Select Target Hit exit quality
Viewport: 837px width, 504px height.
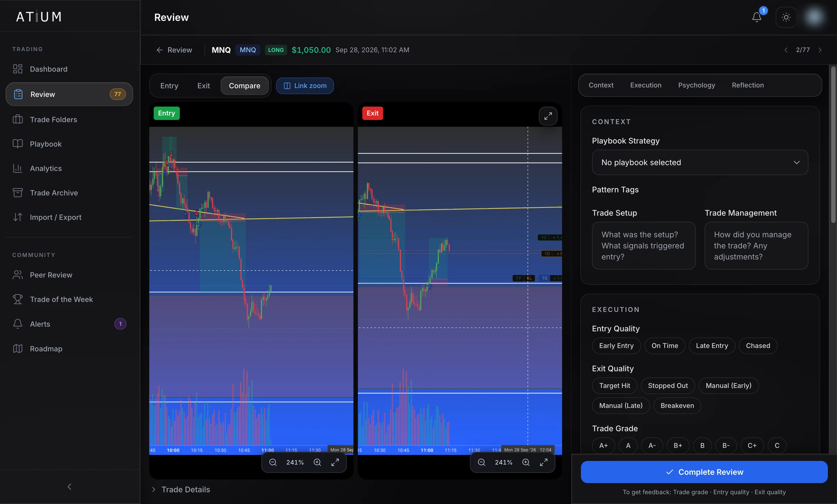pos(614,386)
